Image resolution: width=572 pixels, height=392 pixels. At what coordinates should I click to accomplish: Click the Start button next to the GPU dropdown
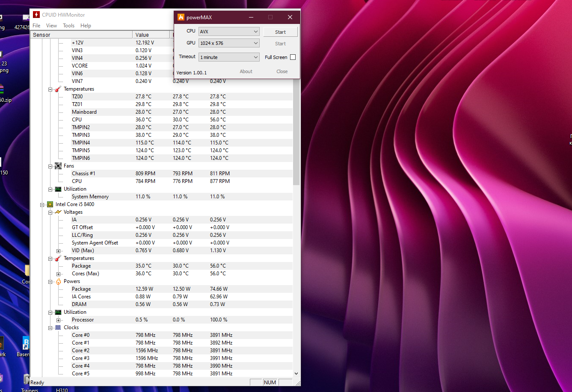[281, 44]
